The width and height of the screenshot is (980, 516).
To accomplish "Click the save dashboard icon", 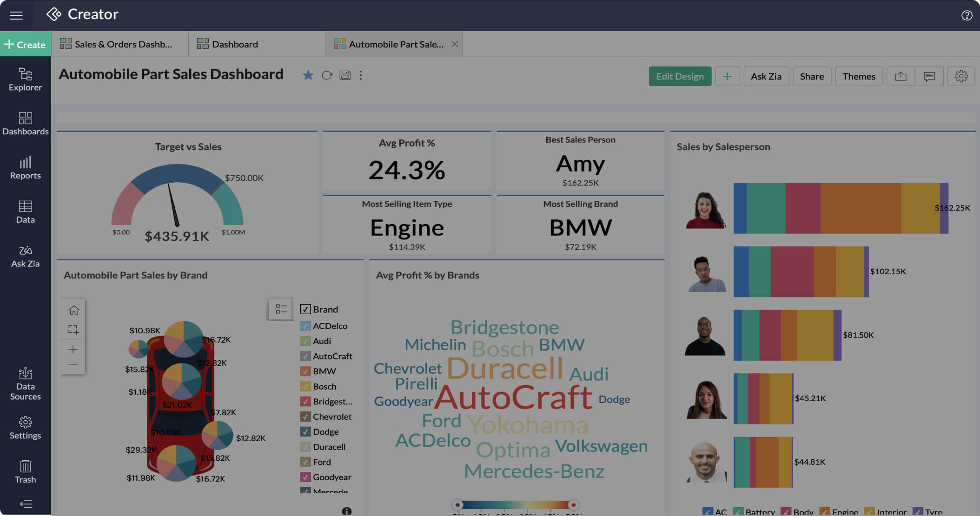I will tap(345, 75).
